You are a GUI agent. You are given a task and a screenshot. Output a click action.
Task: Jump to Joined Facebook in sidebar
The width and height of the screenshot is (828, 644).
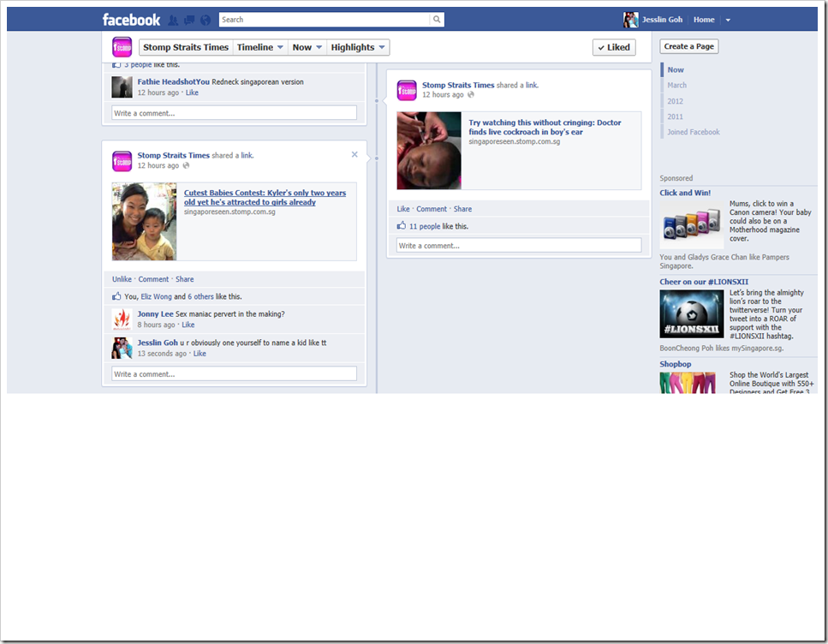click(694, 132)
